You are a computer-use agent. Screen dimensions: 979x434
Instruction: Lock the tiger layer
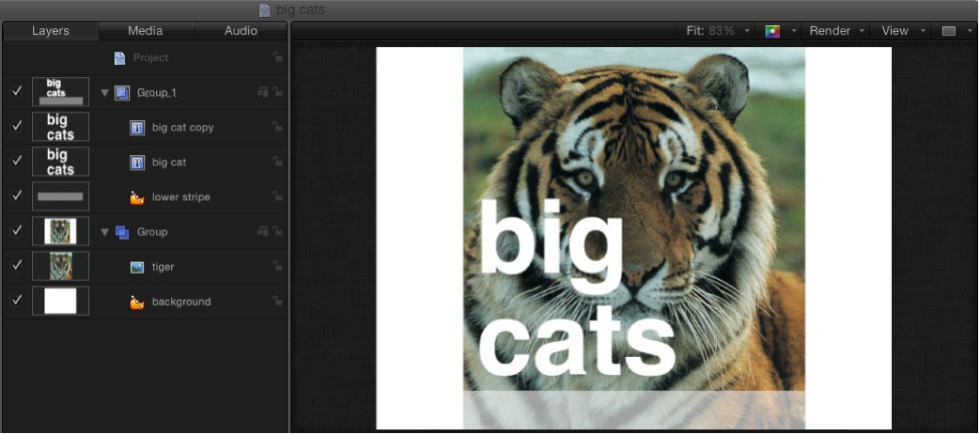[277, 266]
